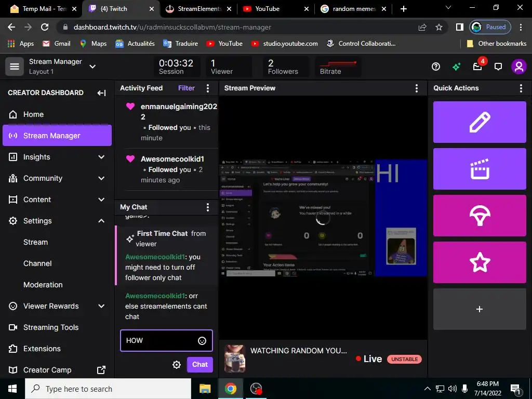
Task: Open the emote picker in chat input
Action: point(202,341)
